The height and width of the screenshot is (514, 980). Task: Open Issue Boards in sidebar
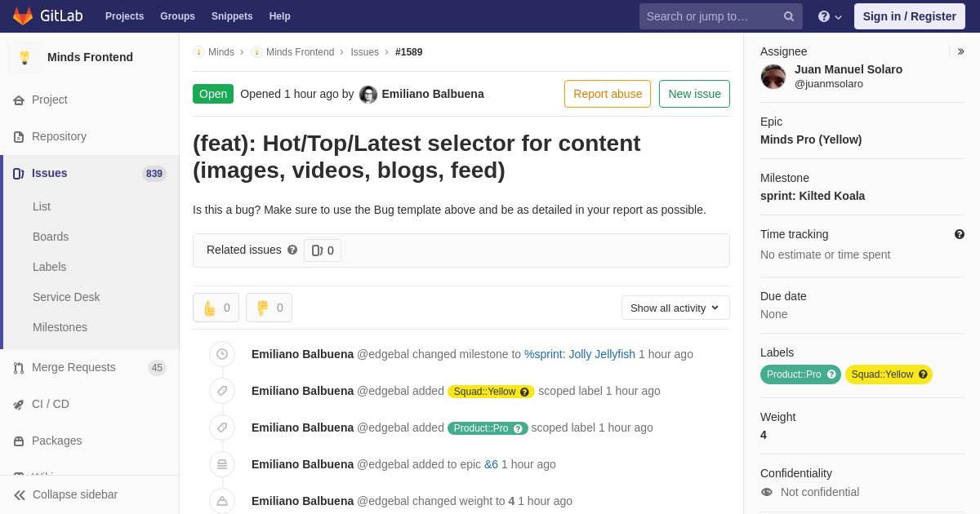[51, 237]
